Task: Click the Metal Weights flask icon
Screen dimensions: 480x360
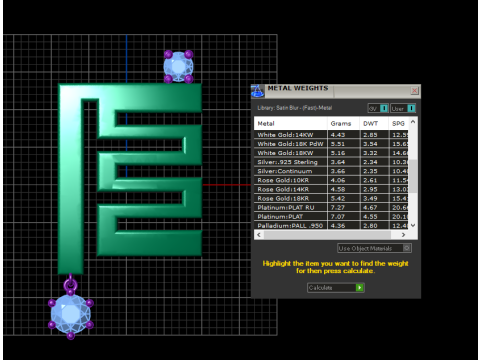Action: pyautogui.click(x=258, y=91)
